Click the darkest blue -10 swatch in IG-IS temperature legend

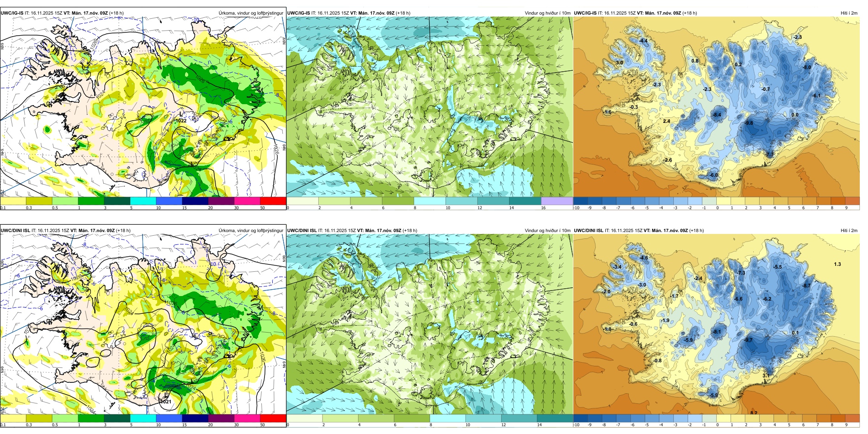click(580, 201)
